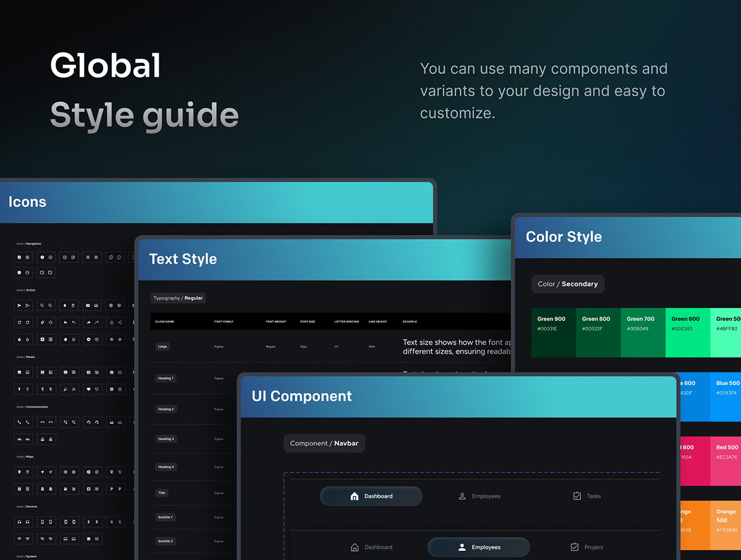Screen dimensions: 741x560
Task: Click the outlined location pin icon under Icons / Maps
Action: 27,472
